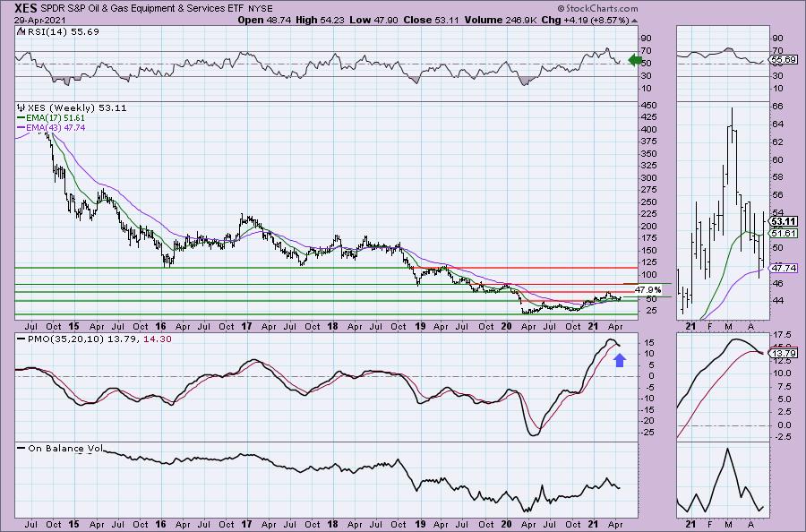Click the RSI(14) 55.69 indicator label
This screenshot has width=806, height=532.
62,31
